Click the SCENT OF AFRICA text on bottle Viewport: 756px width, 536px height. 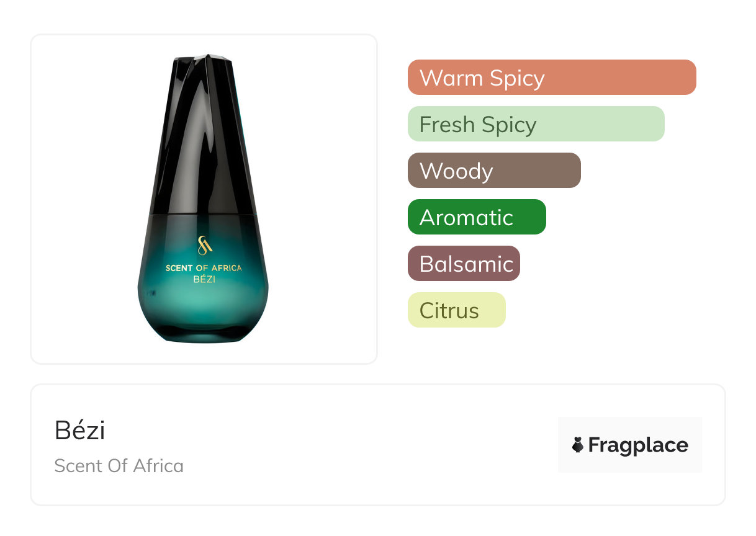(x=204, y=268)
